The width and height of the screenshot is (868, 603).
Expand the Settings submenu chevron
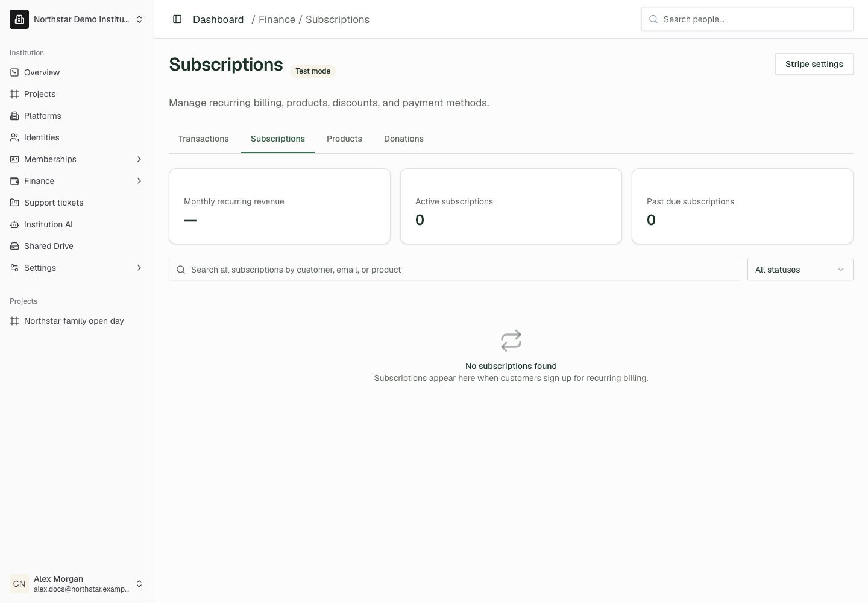(x=139, y=268)
